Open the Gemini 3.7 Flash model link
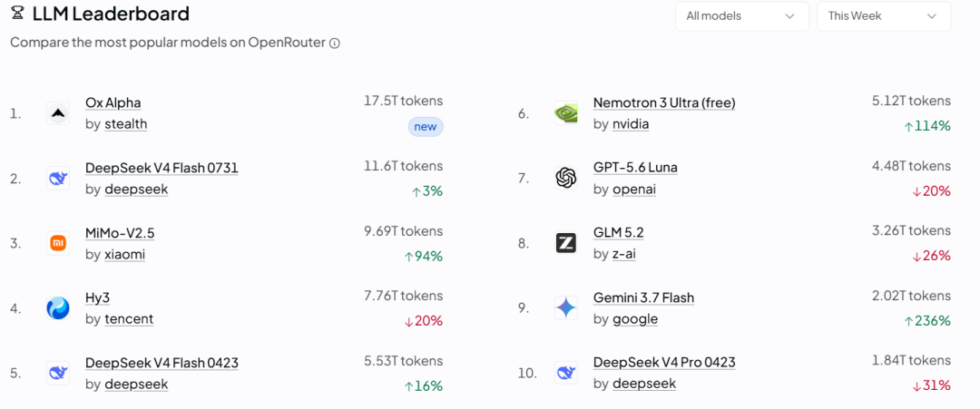The image size is (980, 409). (643, 297)
